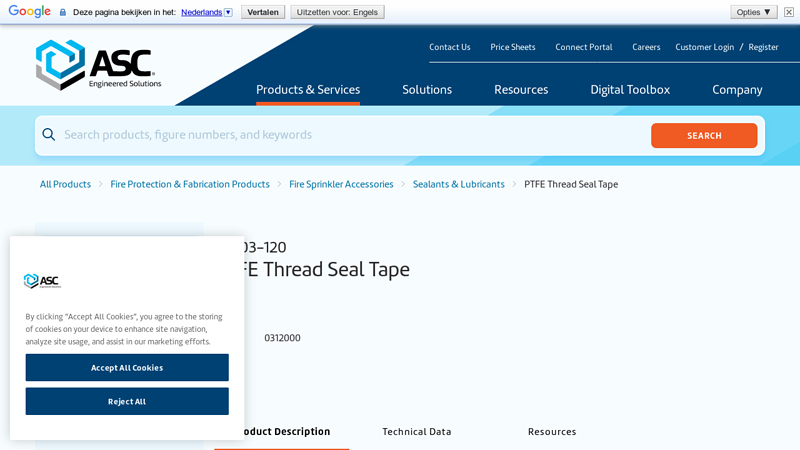Click Uitzetten voor: Engels button
The height and width of the screenshot is (450, 800).
click(x=337, y=12)
